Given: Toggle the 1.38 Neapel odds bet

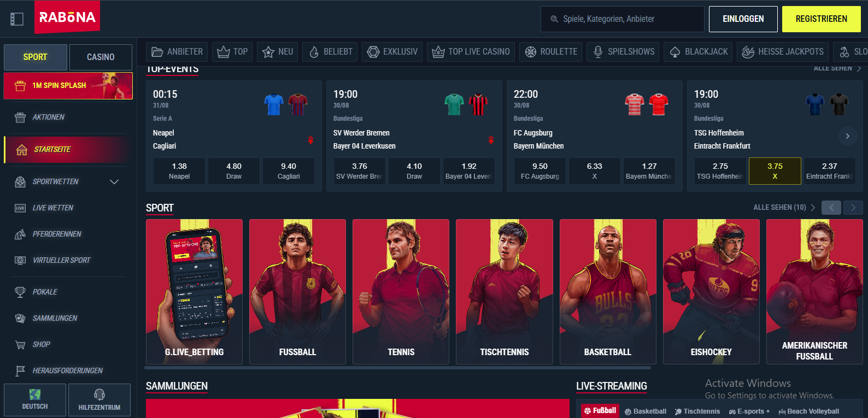Looking at the screenshot, I should pyautogui.click(x=179, y=171).
